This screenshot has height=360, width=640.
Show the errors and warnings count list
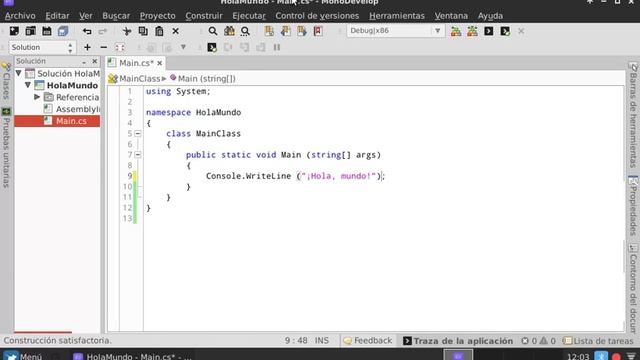538,340
